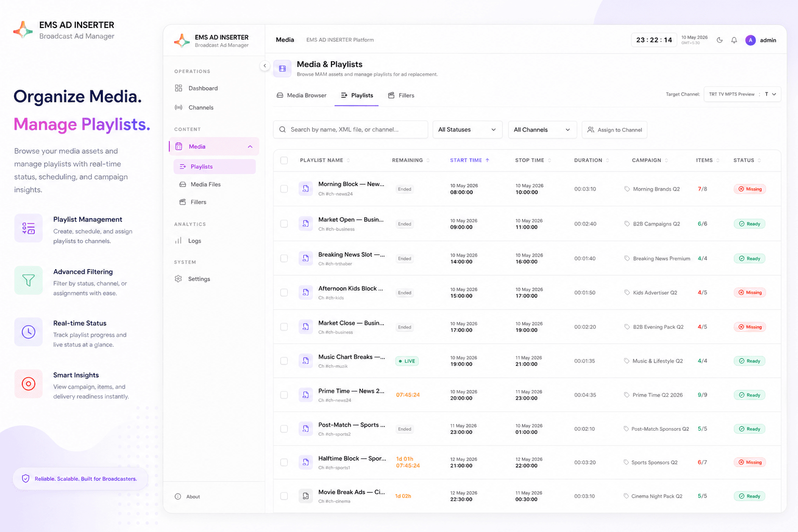The image size is (798, 532).
Task: Sort by the Campaign column header
Action: click(x=650, y=160)
